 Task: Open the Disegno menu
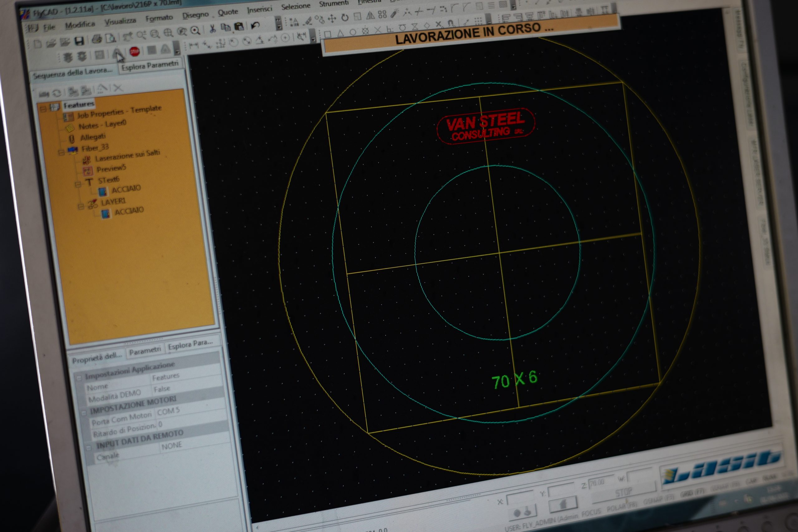195,15
